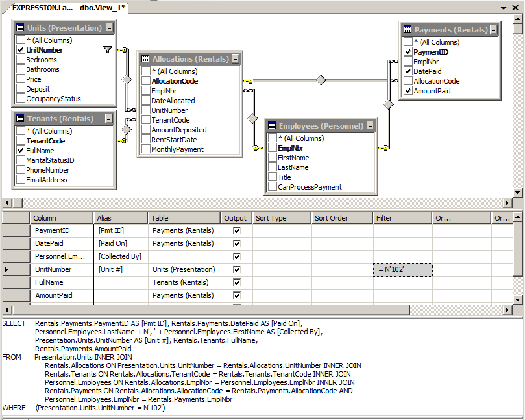Check CanProcessPayment in Employees table

(x=272, y=187)
